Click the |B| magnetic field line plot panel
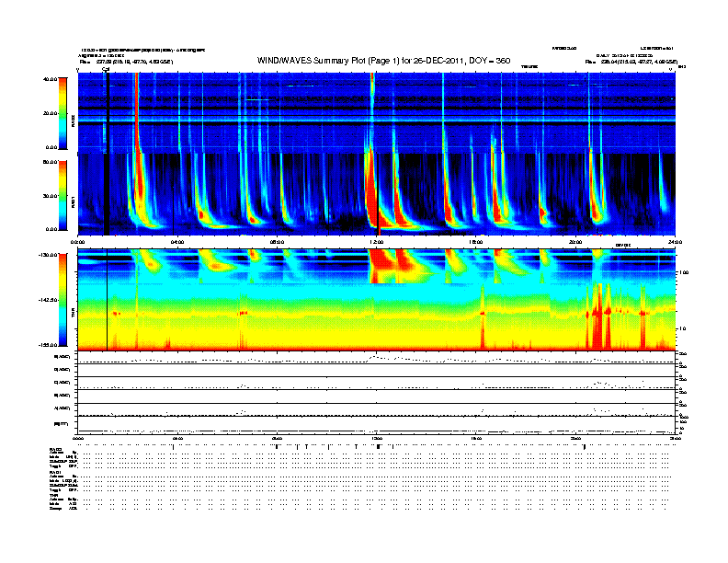Screen dimensions: 728x563 pos(376,425)
